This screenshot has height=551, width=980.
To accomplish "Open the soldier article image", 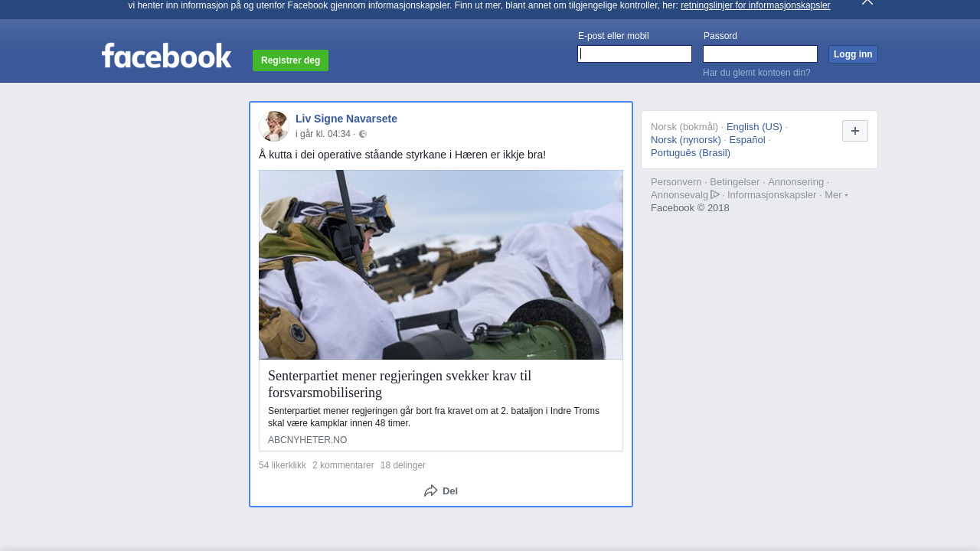I will click(x=441, y=265).
